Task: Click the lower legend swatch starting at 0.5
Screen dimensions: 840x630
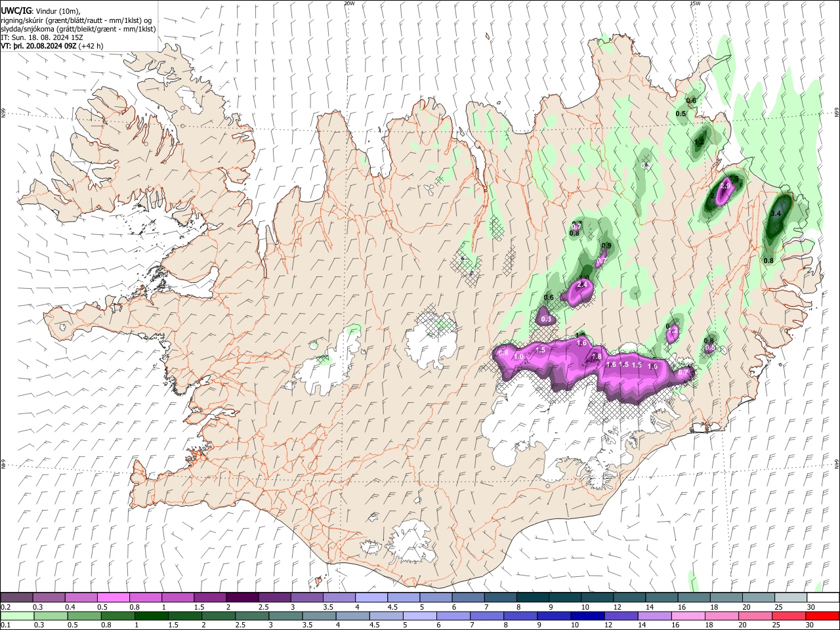Action: (84, 616)
